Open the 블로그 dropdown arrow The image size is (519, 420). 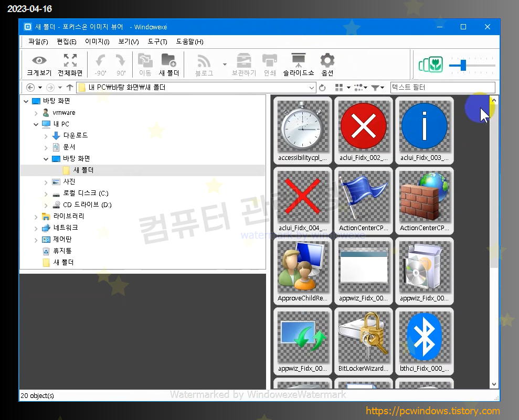coord(225,64)
